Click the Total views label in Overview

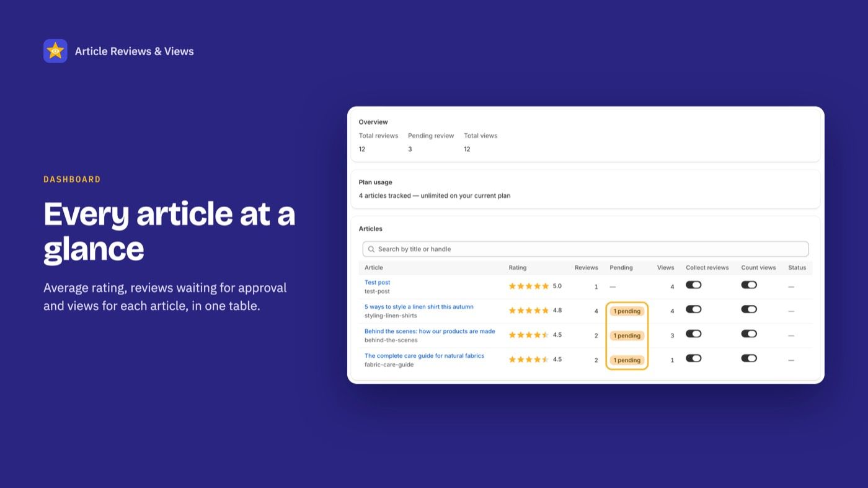[480, 136]
